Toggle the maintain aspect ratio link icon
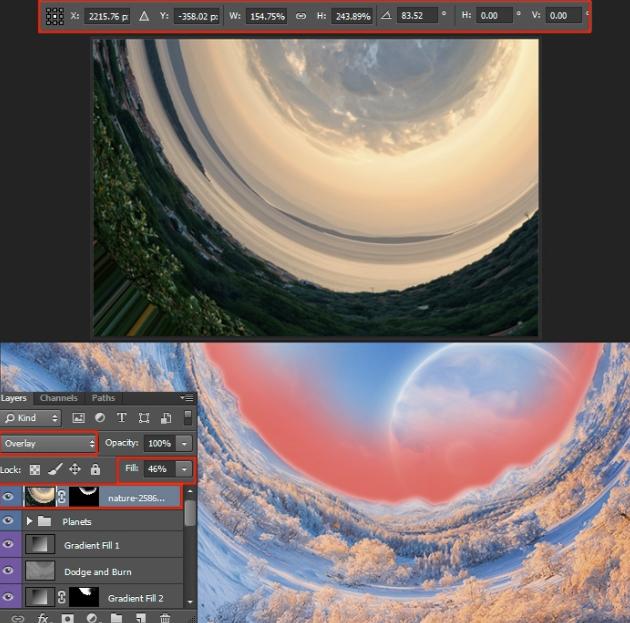Image resolution: width=630 pixels, height=623 pixels. click(301, 16)
